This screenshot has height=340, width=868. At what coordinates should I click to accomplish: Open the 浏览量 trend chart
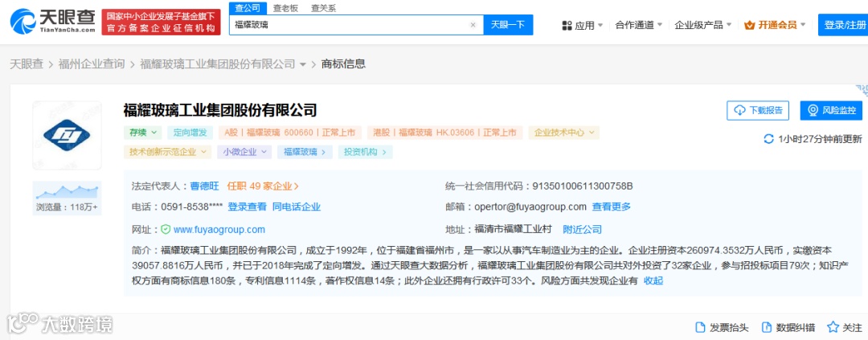pyautogui.click(x=67, y=198)
